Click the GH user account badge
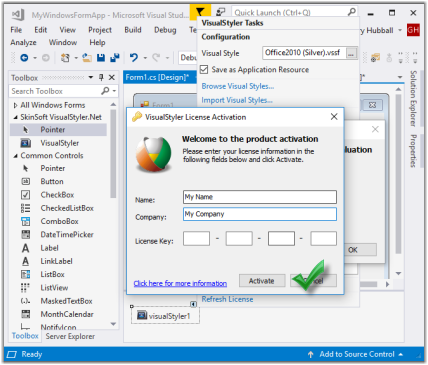Image resolution: width=428 pixels, height=365 pixels. point(413,30)
